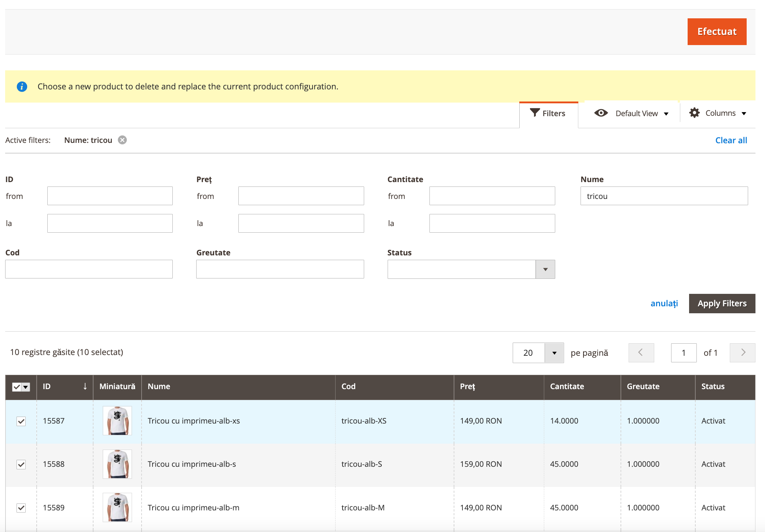Click the Clear all link
The height and width of the screenshot is (532, 765).
(731, 140)
